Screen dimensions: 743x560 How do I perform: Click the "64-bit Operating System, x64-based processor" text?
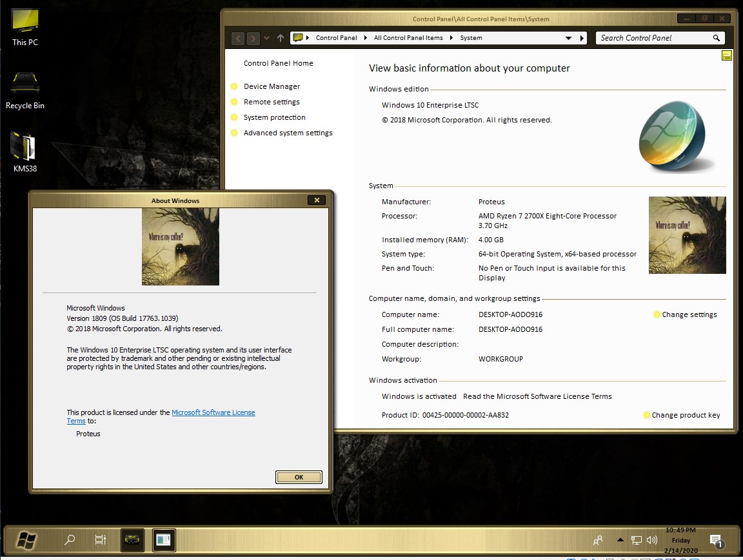557,254
